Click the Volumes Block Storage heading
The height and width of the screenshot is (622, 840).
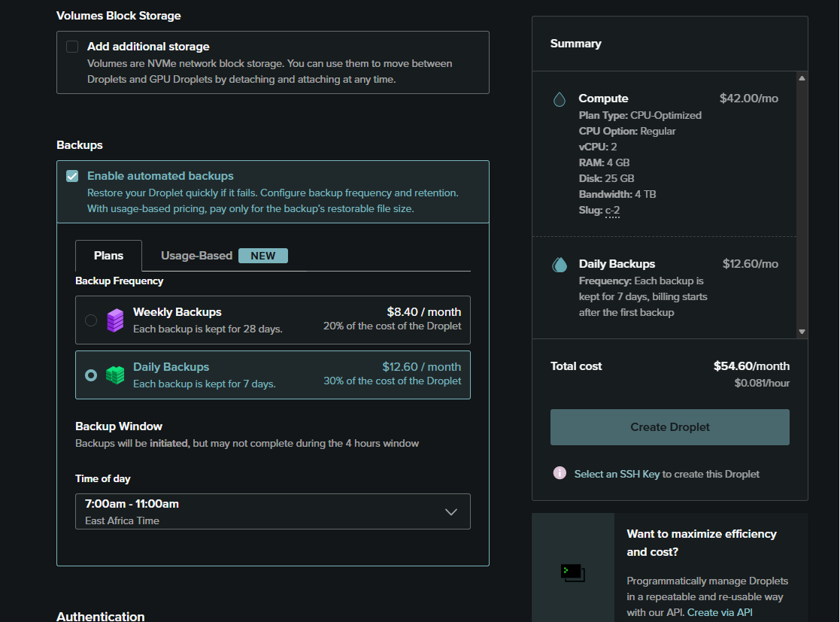(x=118, y=16)
